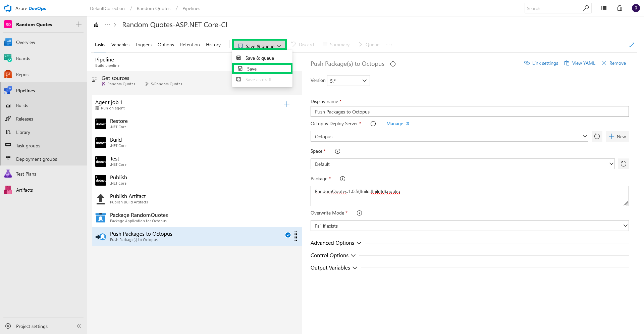The width and height of the screenshot is (644, 334).
Task: Refresh the Octopus Deploy Server list
Action: [597, 136]
